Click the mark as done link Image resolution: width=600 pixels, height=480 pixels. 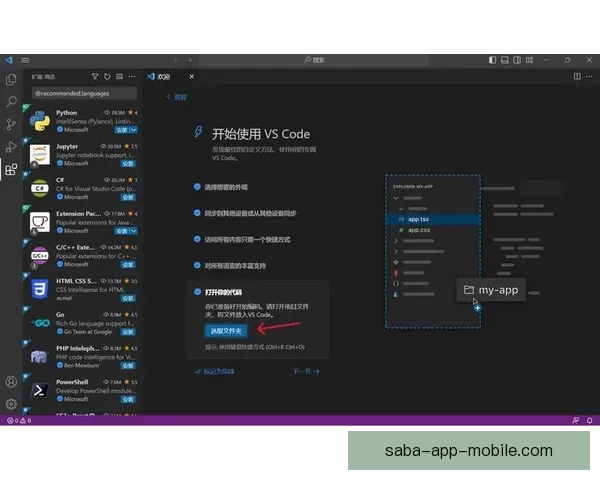coord(214,371)
